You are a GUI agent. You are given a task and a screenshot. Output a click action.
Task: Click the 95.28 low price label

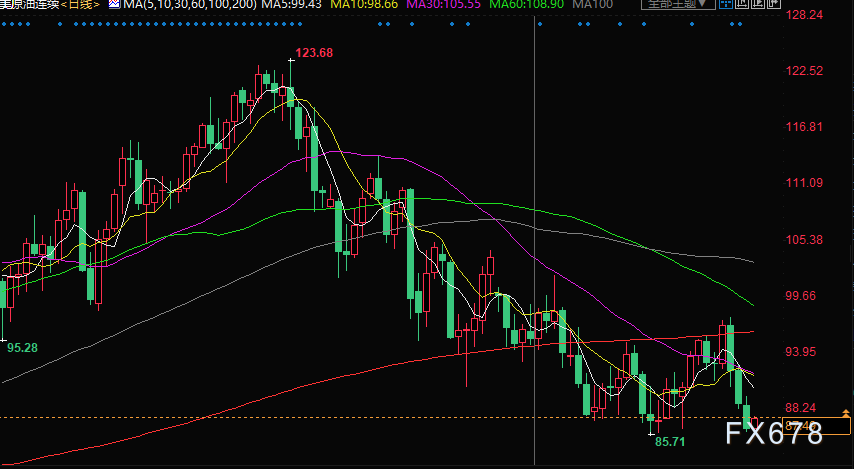tap(22, 348)
